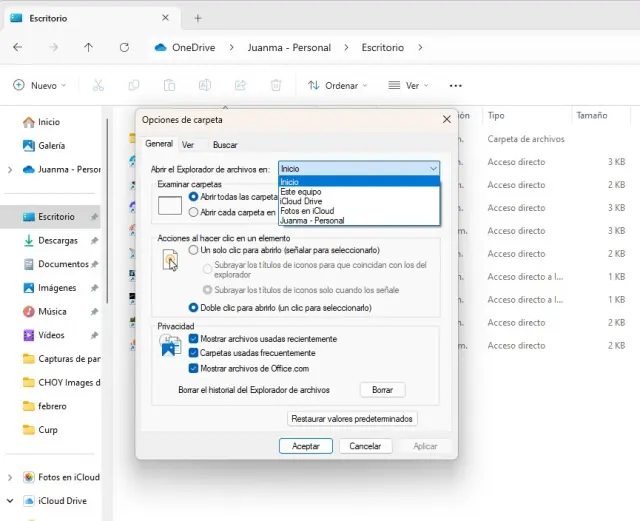
Task: Click the Cut scissors icon in toolbar
Action: [x=98, y=86]
